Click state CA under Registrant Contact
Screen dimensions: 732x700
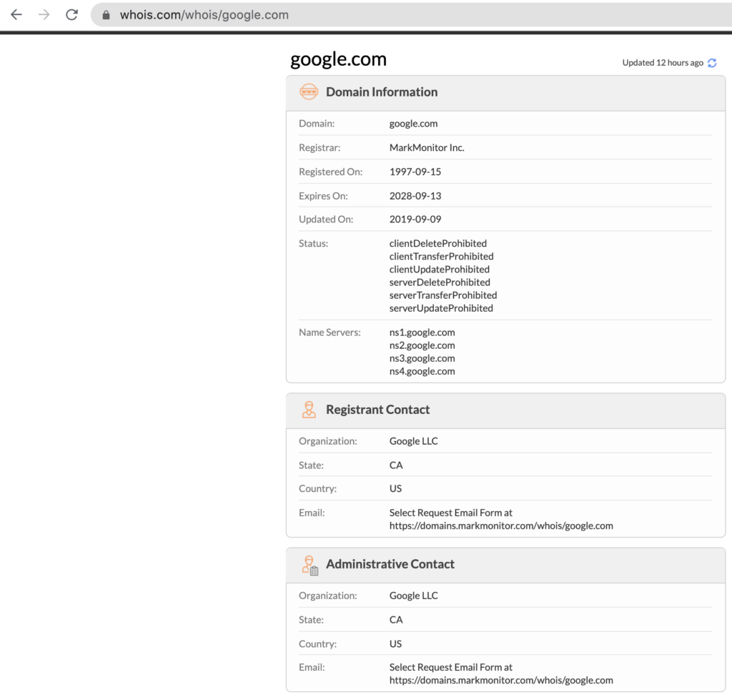click(x=396, y=465)
